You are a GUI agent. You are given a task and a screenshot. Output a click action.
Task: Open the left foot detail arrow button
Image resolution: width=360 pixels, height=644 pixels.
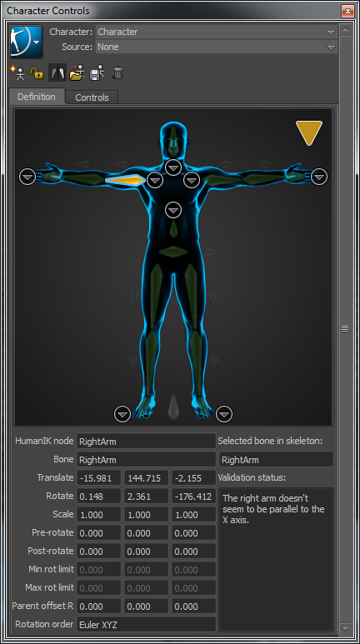pyautogui.click(x=224, y=414)
